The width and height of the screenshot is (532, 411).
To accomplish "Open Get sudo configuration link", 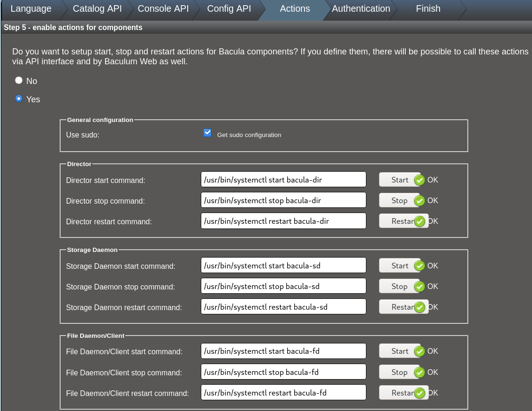I will pos(249,135).
